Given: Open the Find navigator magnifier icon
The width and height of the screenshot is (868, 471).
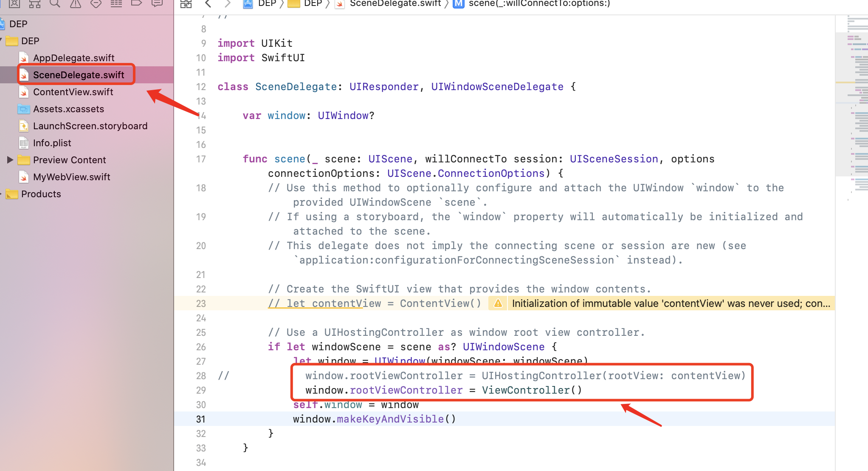Looking at the screenshot, I should coord(55,3).
